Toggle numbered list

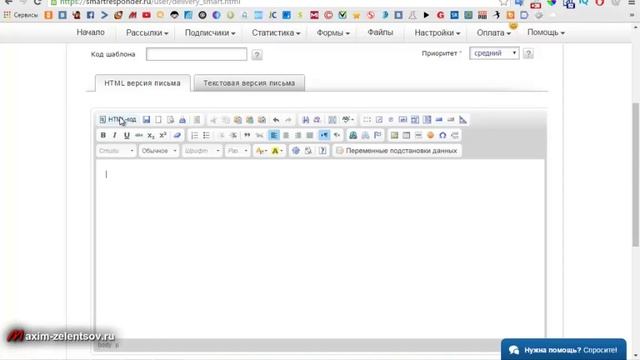point(194,135)
